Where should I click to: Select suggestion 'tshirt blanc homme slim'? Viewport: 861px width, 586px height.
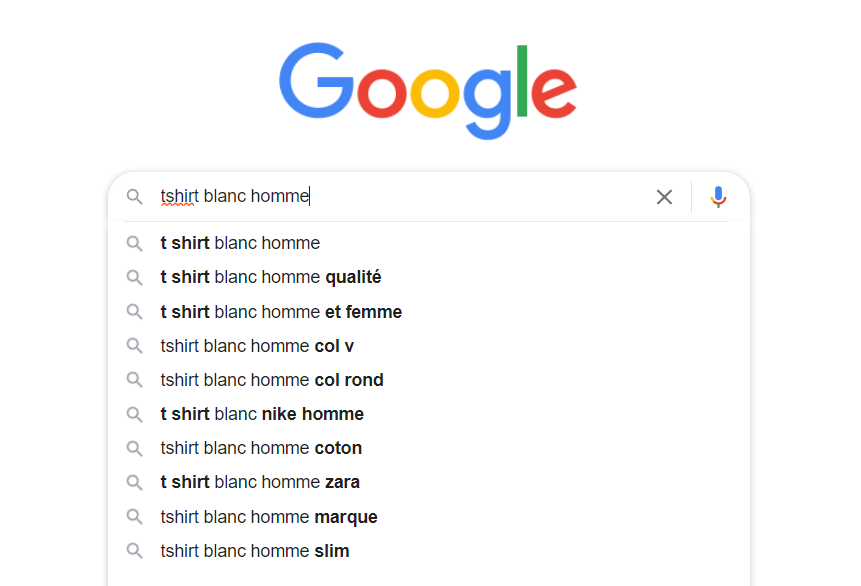tap(428, 551)
